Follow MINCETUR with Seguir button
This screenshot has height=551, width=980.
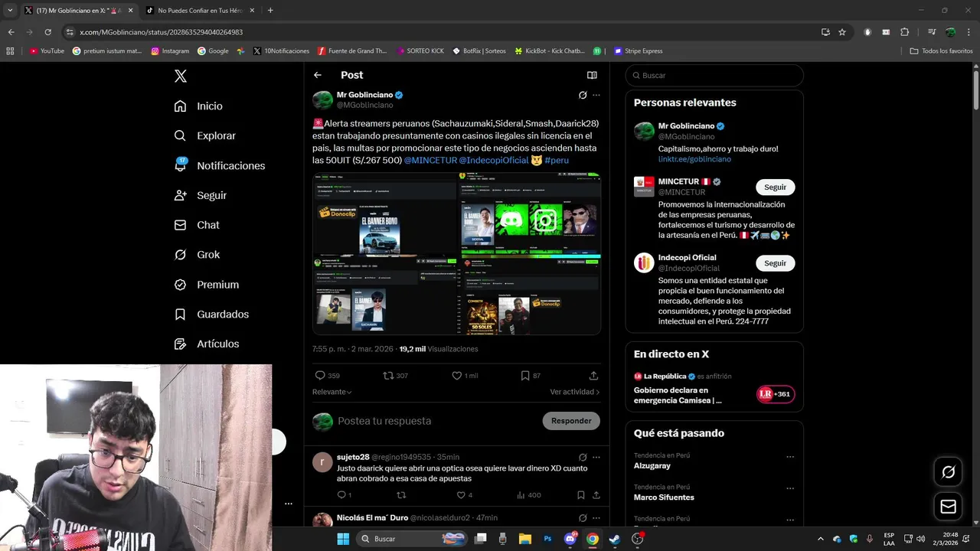[x=775, y=187]
